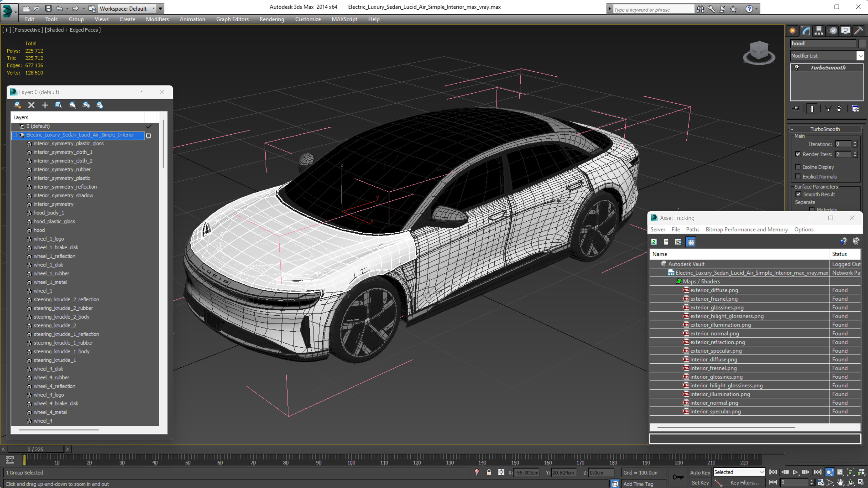
Task: Click next frame arrow on time slider
Action: tap(68, 449)
